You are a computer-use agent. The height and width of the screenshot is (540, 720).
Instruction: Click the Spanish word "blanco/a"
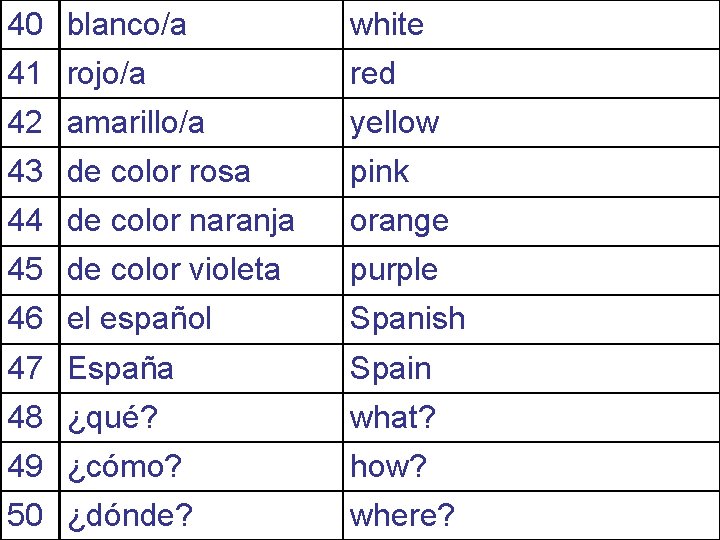tap(127, 25)
